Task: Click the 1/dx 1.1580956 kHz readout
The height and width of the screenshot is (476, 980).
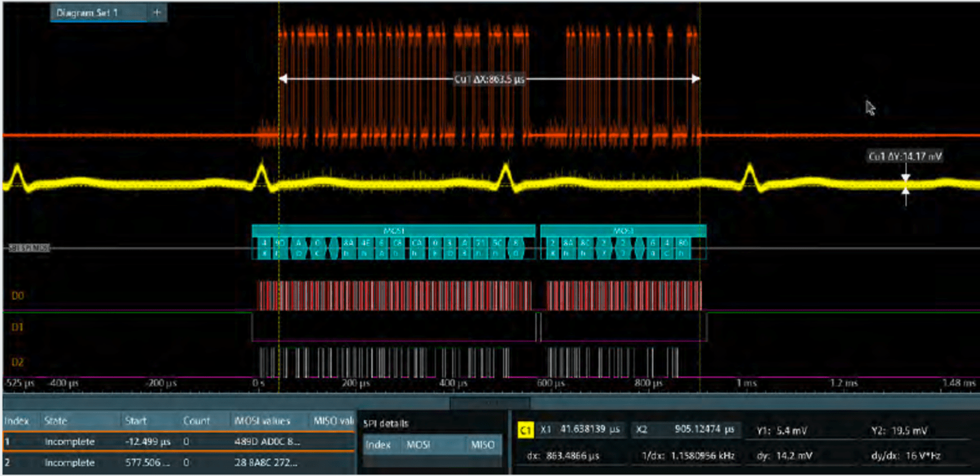Action: click(x=688, y=456)
